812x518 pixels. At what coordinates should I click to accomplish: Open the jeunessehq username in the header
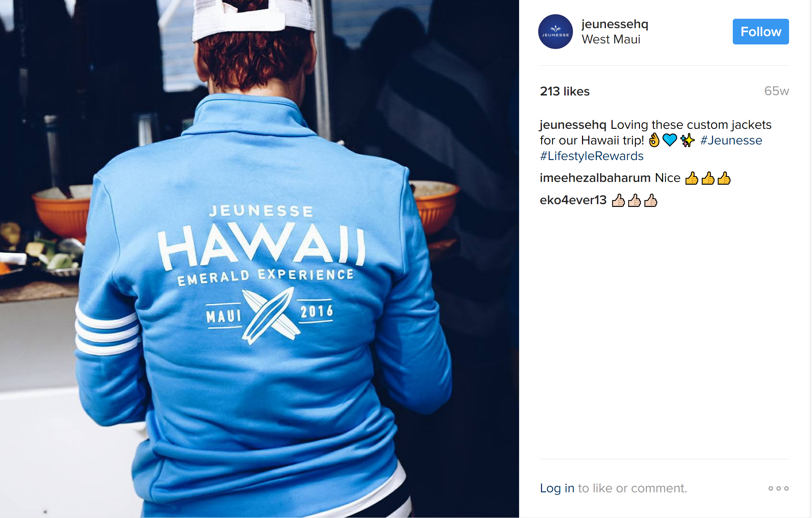tap(615, 24)
